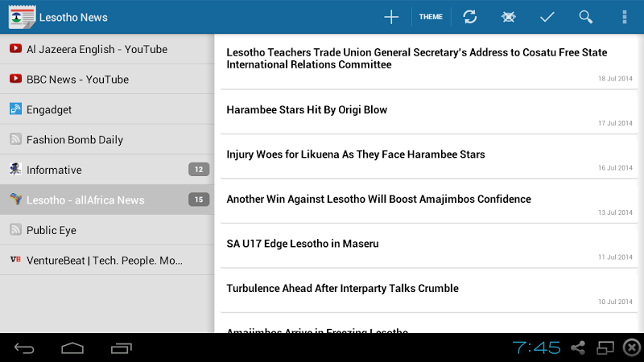Tap the share icon in system bar
Screen dimensions: 644x362
(x=577, y=348)
